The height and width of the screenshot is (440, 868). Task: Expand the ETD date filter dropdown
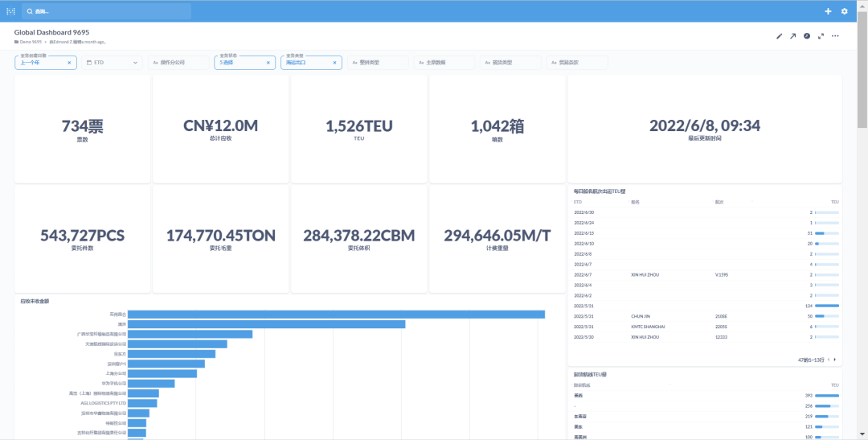[135, 63]
